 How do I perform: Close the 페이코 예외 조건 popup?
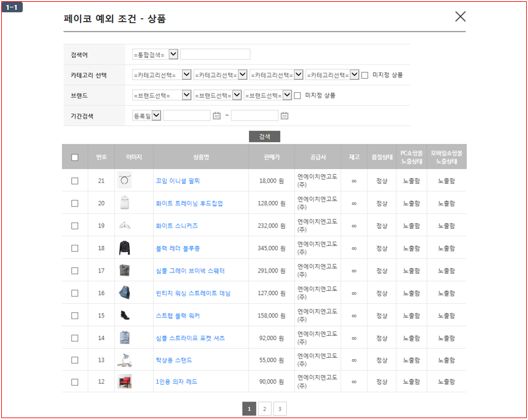tap(460, 16)
